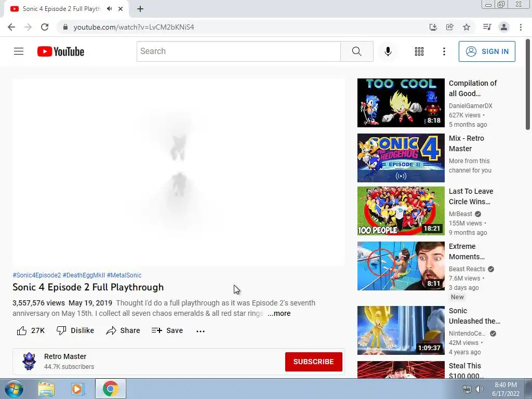Open 'Compilation of all Good...' title
Image resolution: width=532 pixels, height=399 pixels.
[473, 88]
